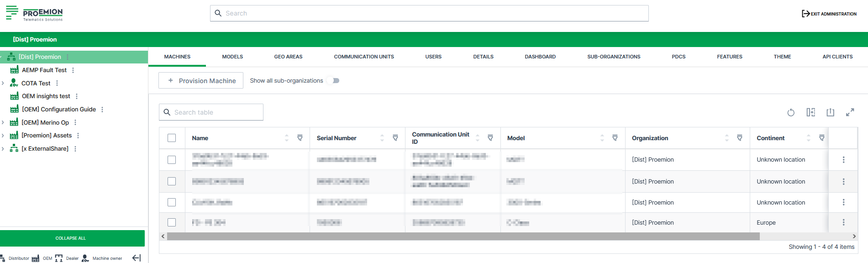
Task: Switch to the Communication Units tab
Action: click(363, 57)
